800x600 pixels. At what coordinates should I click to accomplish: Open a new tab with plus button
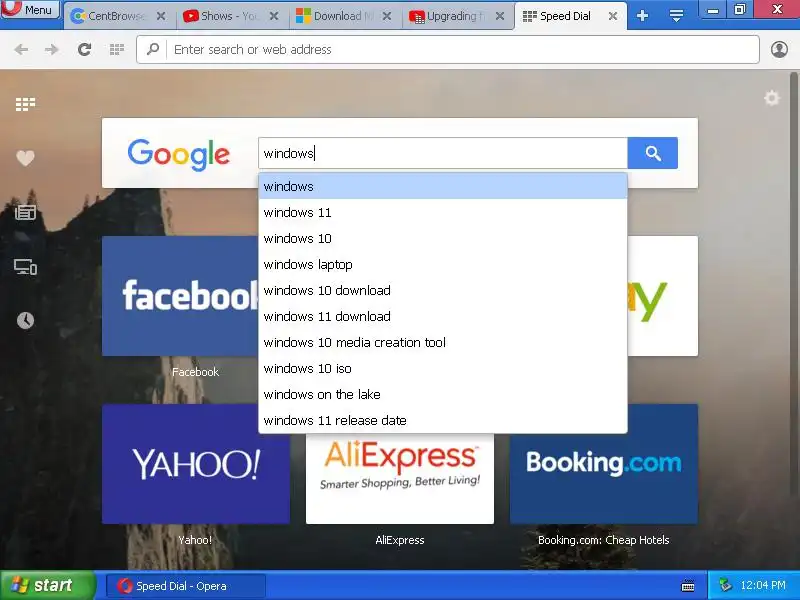tap(642, 16)
